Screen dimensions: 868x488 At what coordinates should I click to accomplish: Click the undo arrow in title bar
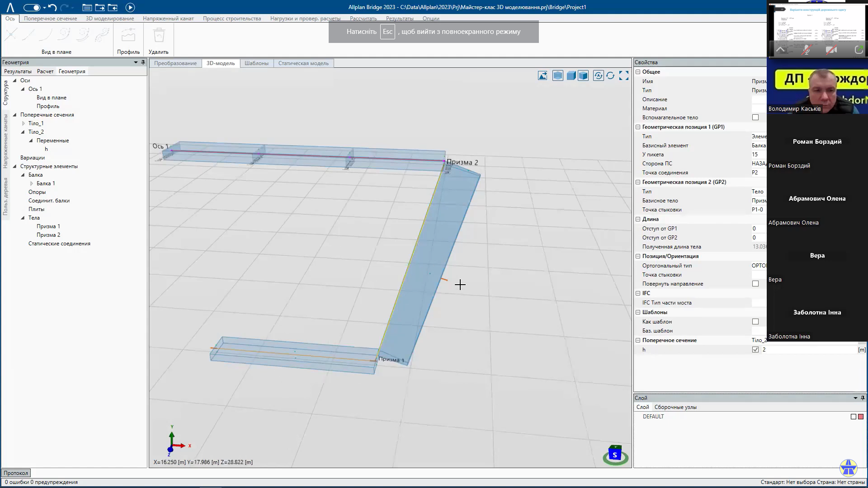(x=52, y=7)
